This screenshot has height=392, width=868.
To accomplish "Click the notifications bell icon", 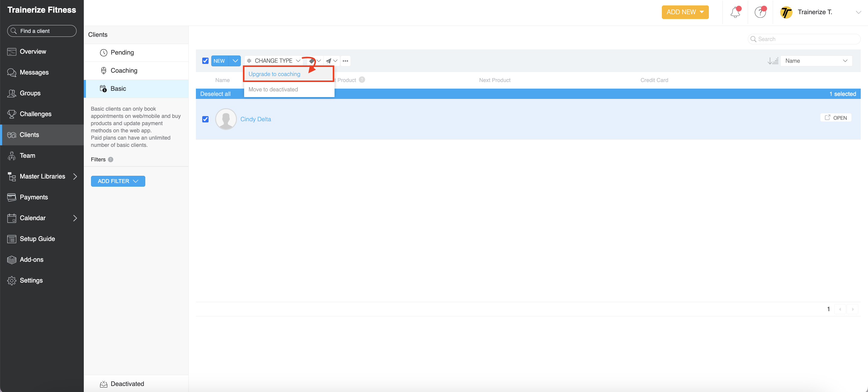I will coord(735,12).
